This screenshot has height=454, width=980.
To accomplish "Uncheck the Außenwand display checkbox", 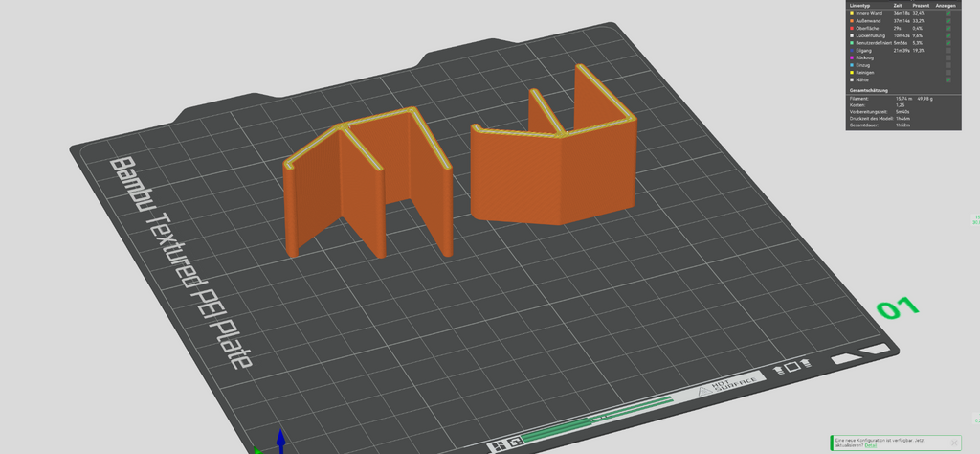I will [x=948, y=21].
